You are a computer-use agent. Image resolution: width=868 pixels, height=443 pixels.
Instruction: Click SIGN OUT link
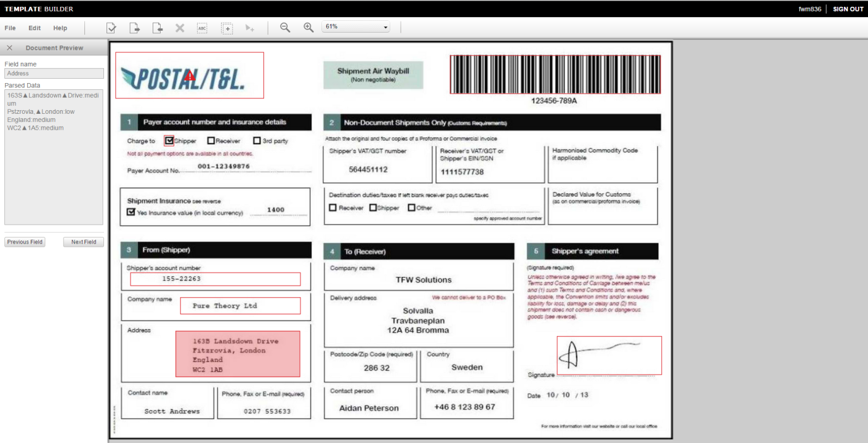click(848, 9)
